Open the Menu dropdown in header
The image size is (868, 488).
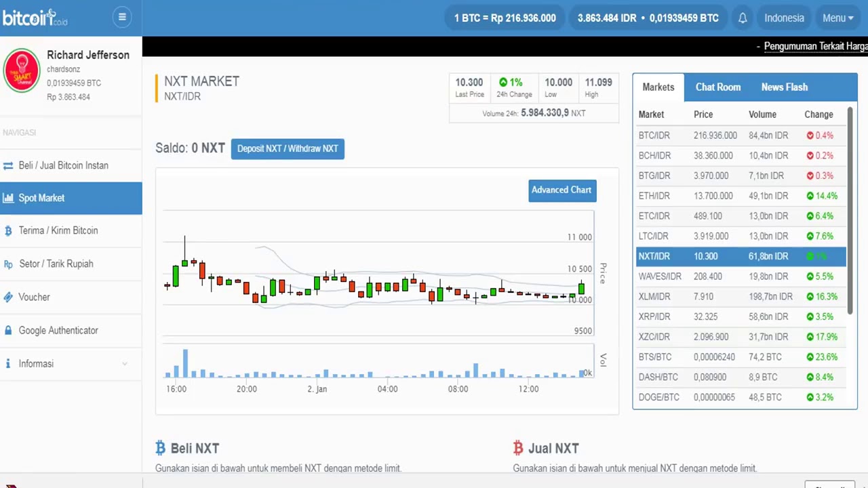(x=838, y=18)
